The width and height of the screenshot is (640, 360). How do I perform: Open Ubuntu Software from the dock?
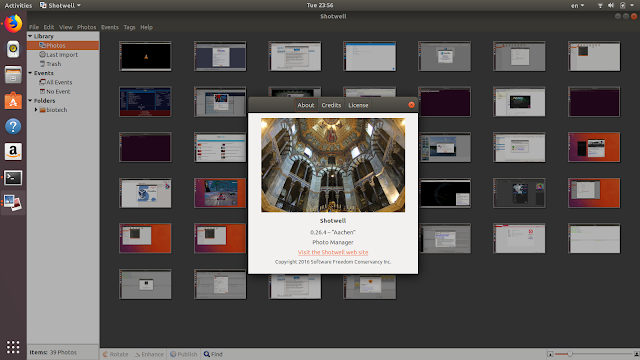13,101
